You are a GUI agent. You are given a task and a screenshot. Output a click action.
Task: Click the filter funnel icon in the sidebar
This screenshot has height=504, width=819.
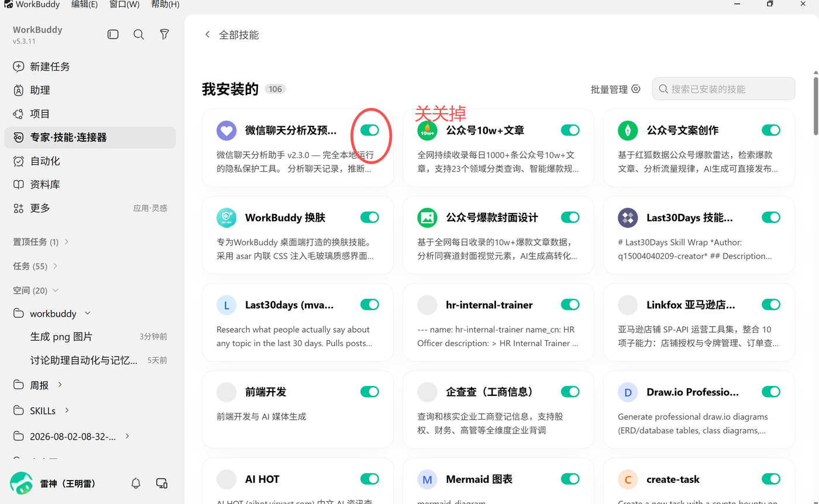pos(164,34)
